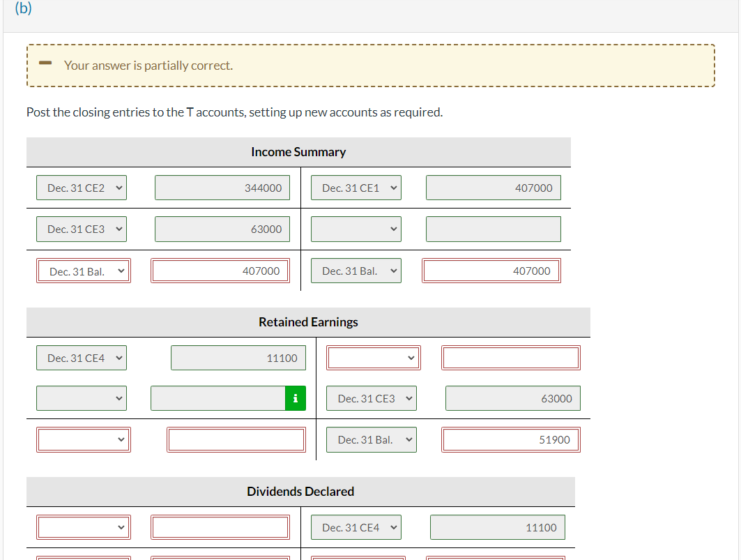Open the Dec. 31 CE4 dropdown in Retained Earnings
Image resolution: width=741 pixels, height=560 pixels.
click(x=81, y=357)
